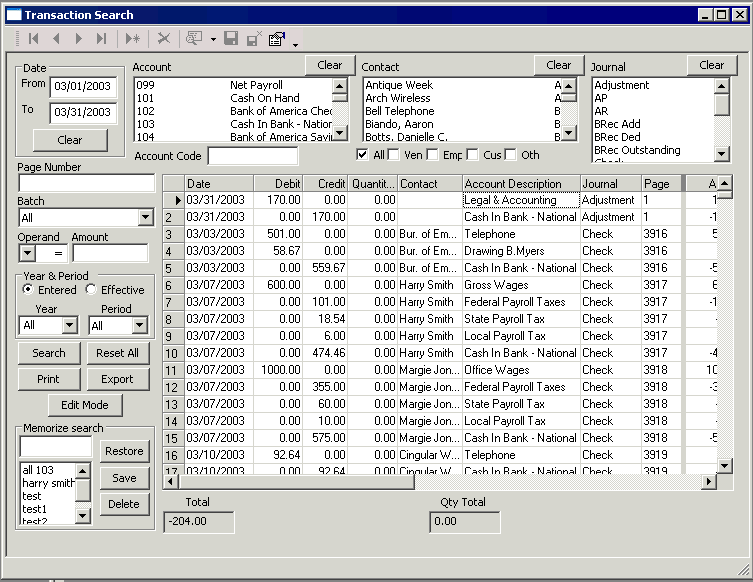Image resolution: width=753 pixels, height=582 pixels.
Task: Select account 099 Net Payroll
Action: click(234, 85)
